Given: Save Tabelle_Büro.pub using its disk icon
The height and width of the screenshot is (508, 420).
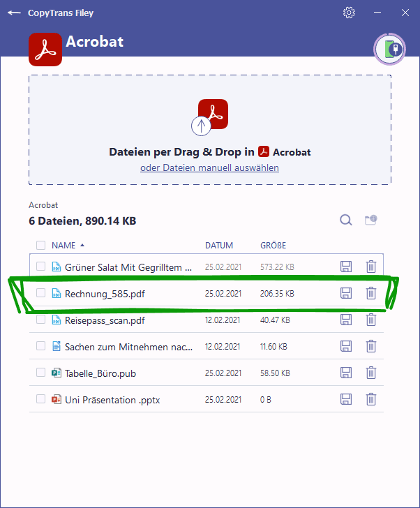Looking at the screenshot, I should (x=346, y=373).
